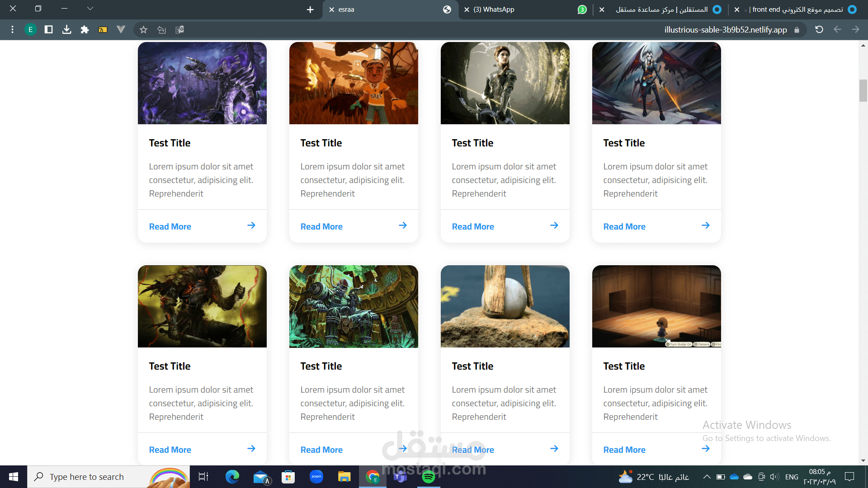Viewport: 868px width, 488px height.
Task: Switch to the esraa tab
Action: pos(390,9)
